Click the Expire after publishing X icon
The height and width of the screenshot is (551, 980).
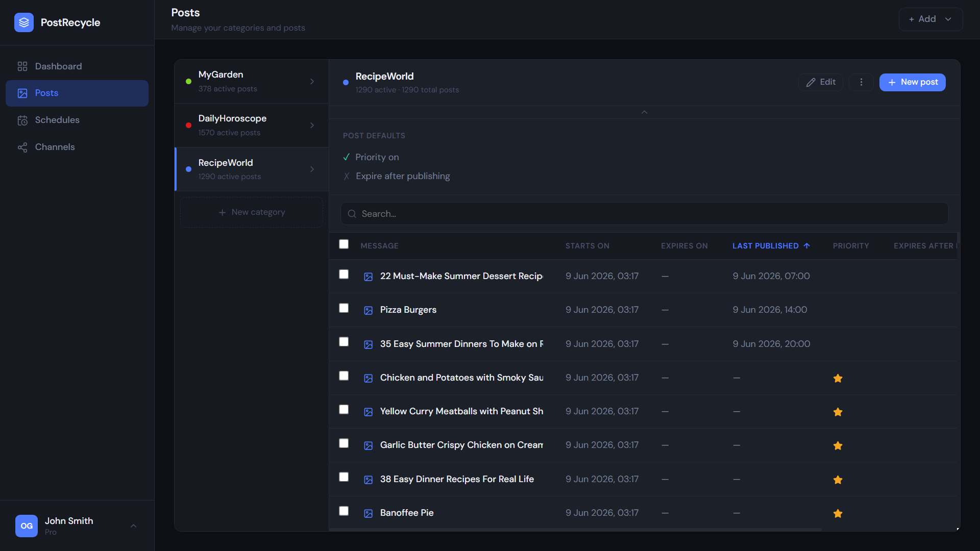tap(347, 176)
